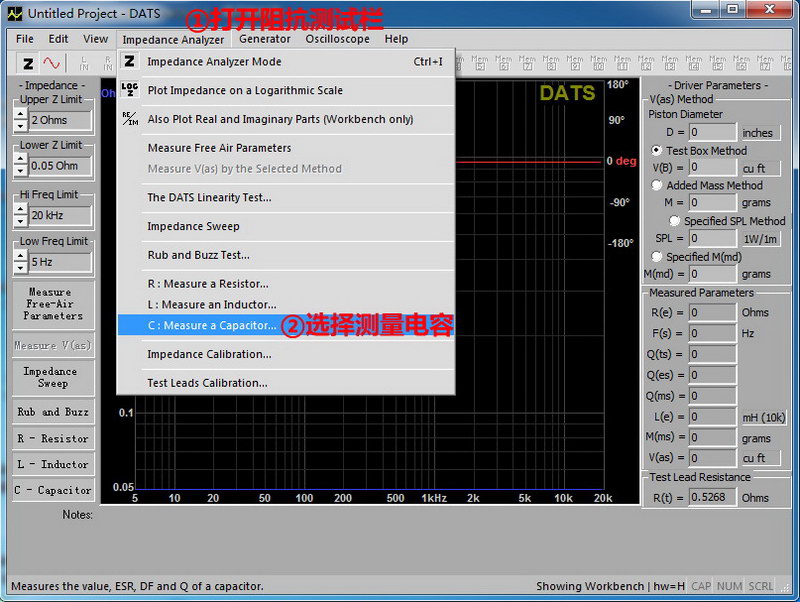The width and height of the screenshot is (800, 602).
Task: Click the RE/IM real and imaginary icon
Action: (129, 119)
